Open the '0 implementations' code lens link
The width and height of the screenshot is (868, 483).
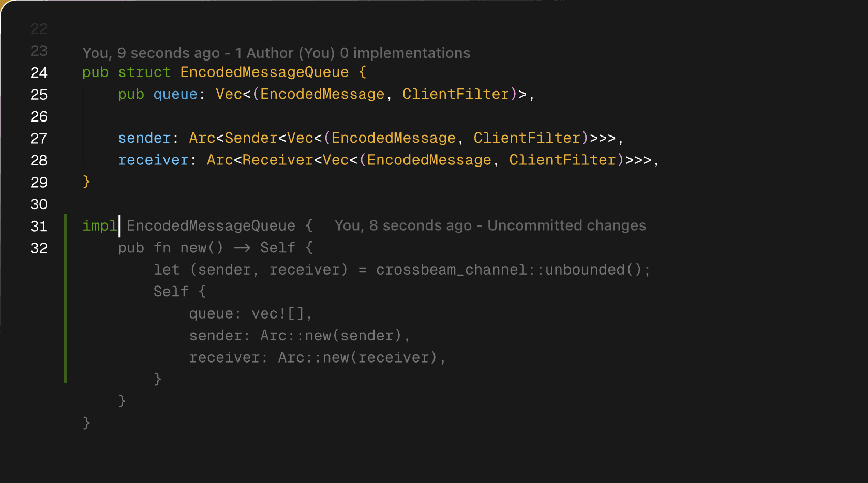(x=405, y=53)
